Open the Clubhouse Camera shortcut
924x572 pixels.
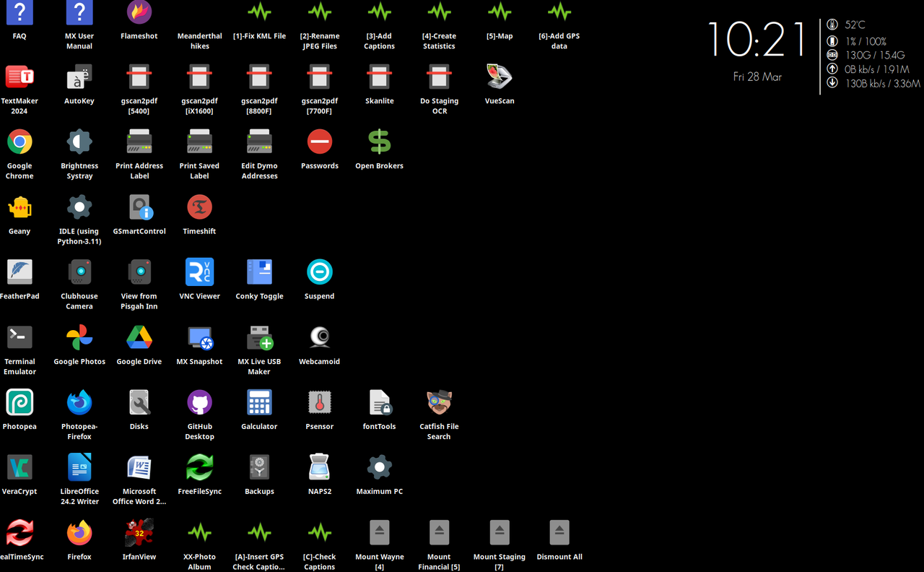coord(79,272)
